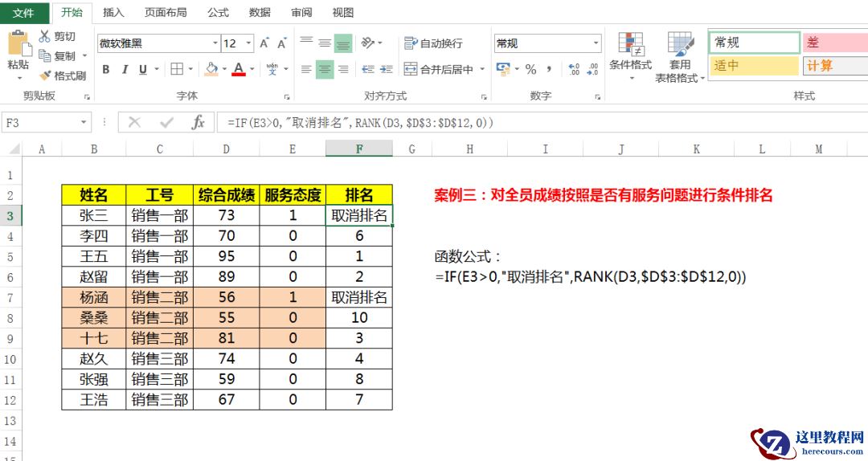Expand the Name Box dropdown arrow

(84, 122)
